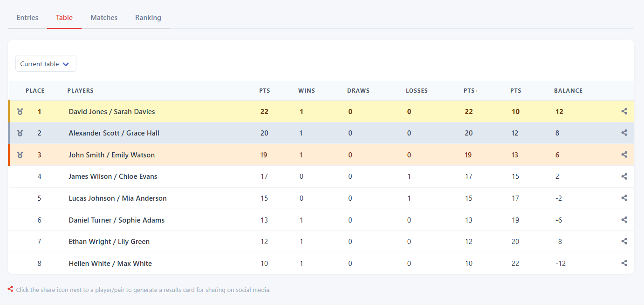Click the PLACE column header

35,91
